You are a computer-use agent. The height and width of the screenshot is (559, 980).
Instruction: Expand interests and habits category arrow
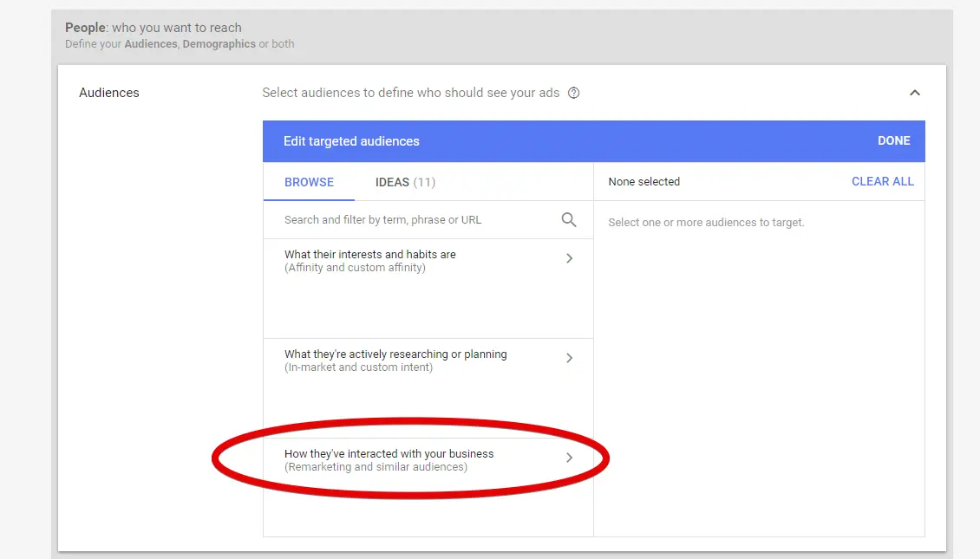[569, 258]
